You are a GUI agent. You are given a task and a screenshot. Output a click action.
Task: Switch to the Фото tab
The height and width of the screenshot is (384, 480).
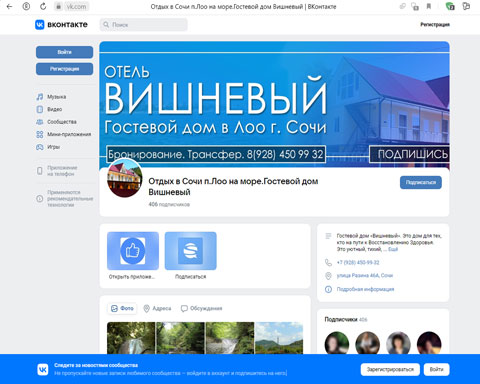click(122, 308)
